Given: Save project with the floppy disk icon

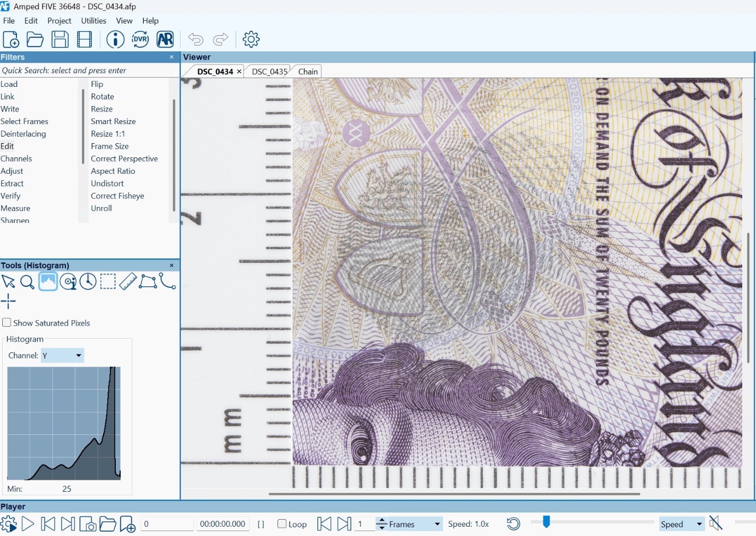Looking at the screenshot, I should [60, 39].
